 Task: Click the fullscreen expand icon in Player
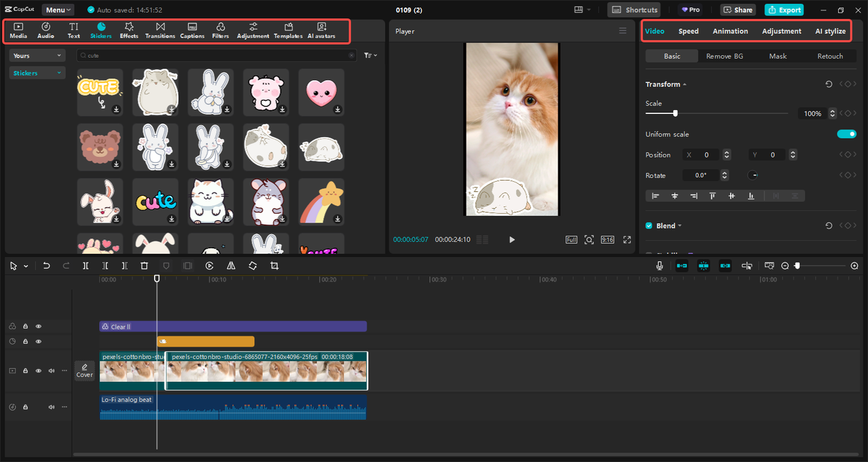(x=627, y=239)
